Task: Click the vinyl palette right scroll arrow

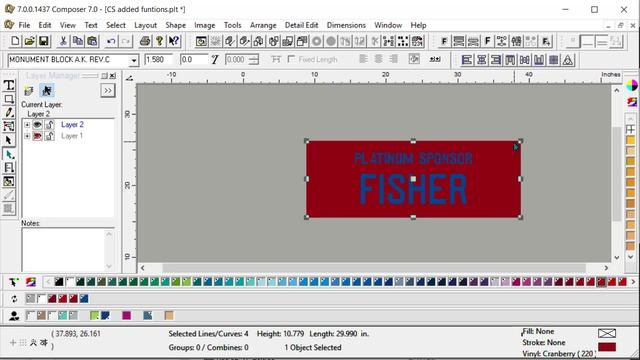Action: [633, 282]
